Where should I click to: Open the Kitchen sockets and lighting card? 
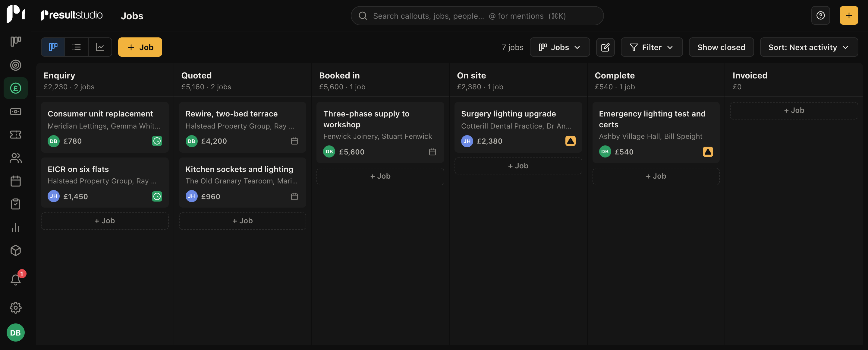click(242, 183)
